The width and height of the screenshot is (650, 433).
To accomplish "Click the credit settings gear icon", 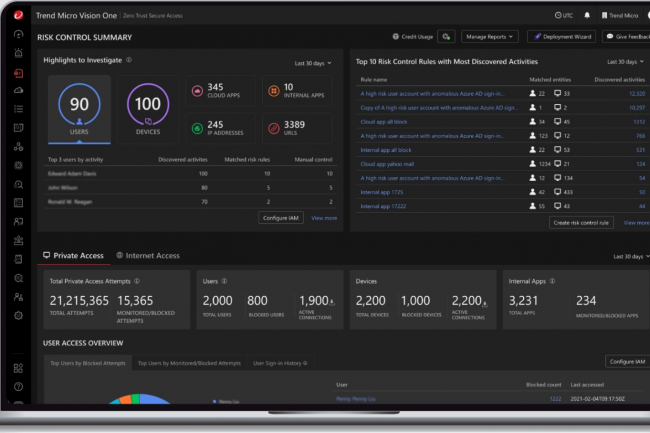I will click(x=446, y=36).
